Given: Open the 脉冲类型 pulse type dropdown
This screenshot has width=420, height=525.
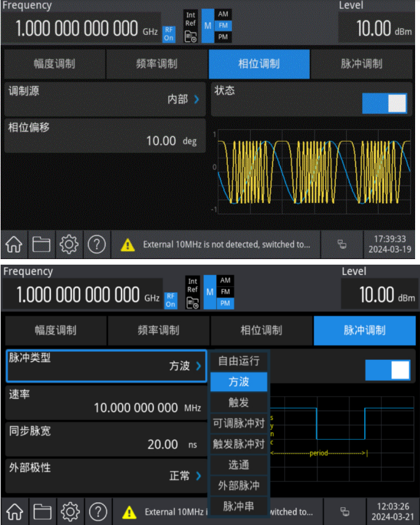Looking at the screenshot, I should (x=104, y=366).
